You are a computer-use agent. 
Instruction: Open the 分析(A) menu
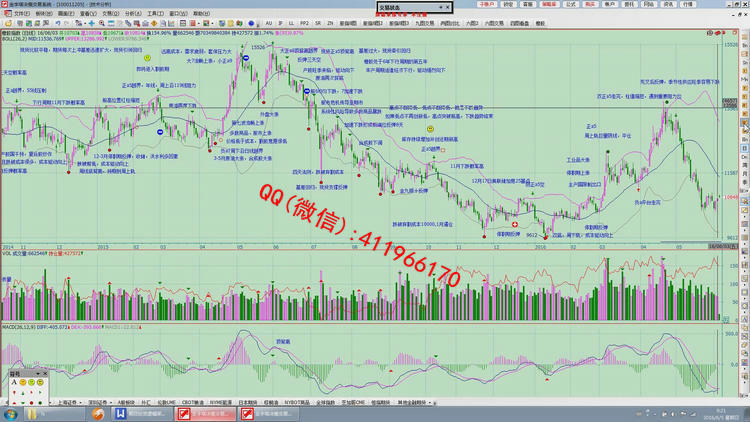(x=133, y=13)
